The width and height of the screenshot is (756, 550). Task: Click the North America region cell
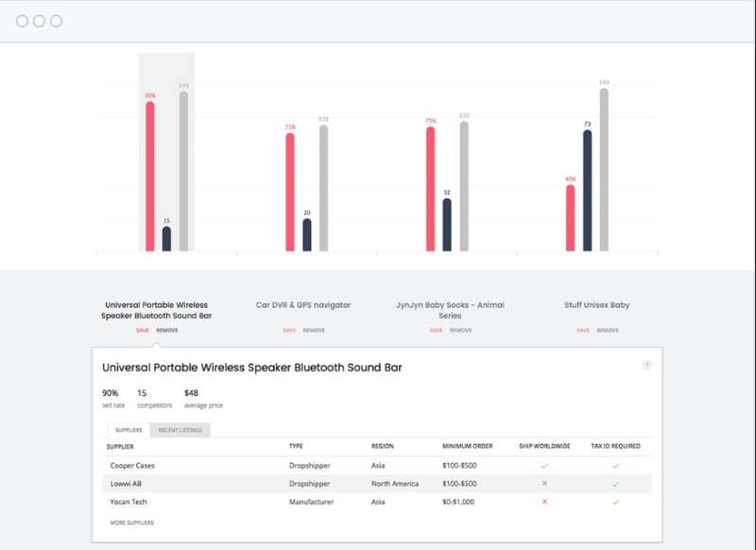395,484
